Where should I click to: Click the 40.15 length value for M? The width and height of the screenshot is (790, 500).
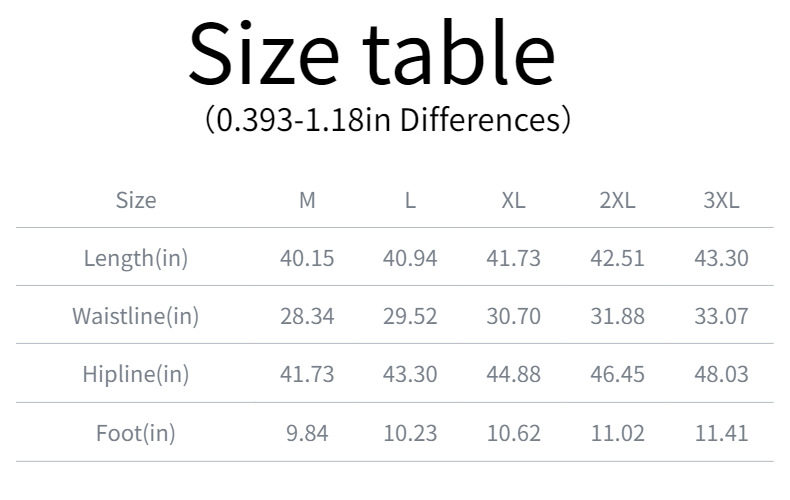click(307, 258)
